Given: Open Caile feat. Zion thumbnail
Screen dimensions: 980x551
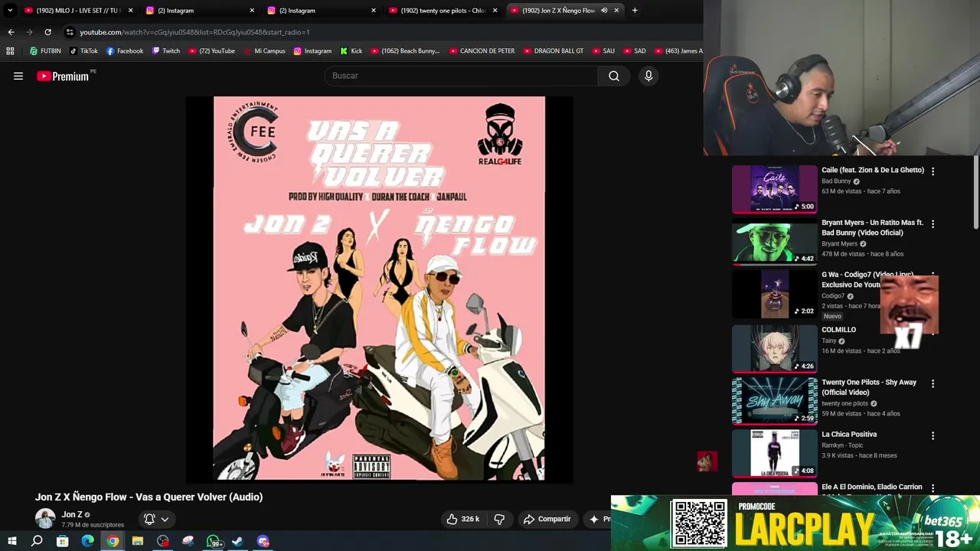Looking at the screenshot, I should coord(775,189).
